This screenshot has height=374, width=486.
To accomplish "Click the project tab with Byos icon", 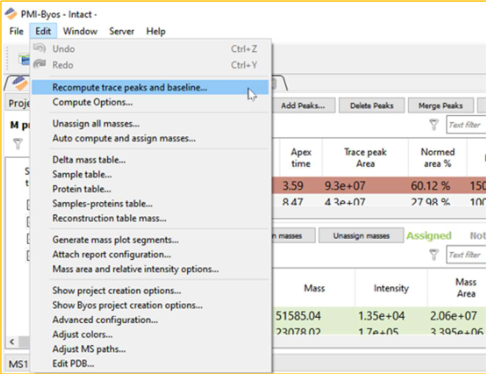I will 19,83.
